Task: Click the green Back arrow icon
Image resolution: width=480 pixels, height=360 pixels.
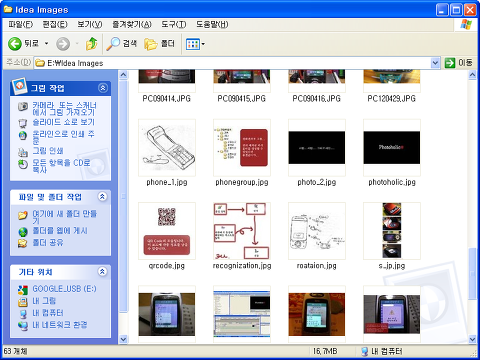Action: click(14, 44)
